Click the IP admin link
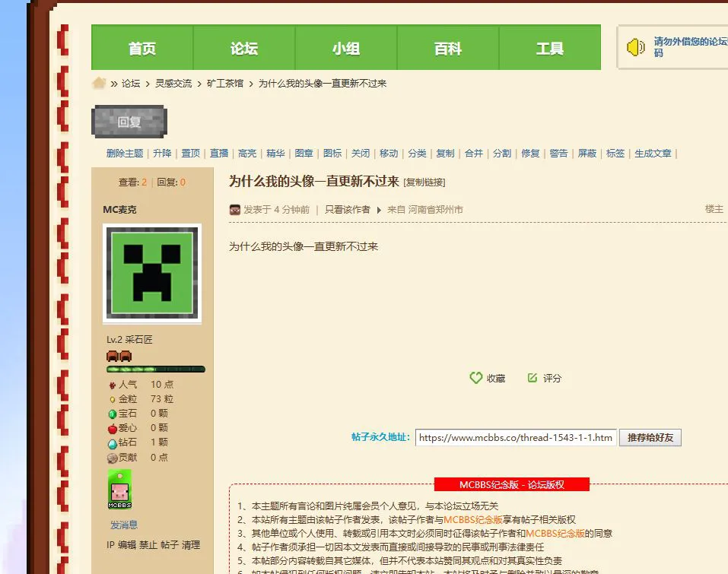The image size is (728, 574). point(110,545)
